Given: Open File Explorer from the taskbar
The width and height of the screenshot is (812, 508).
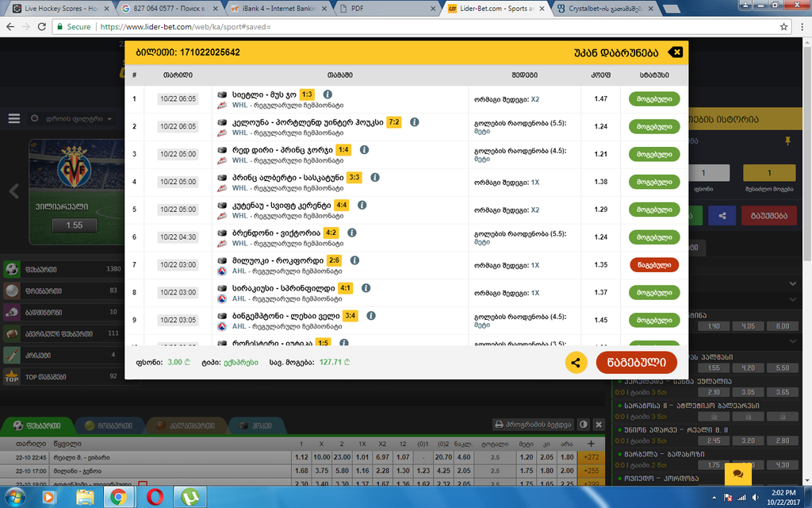Looking at the screenshot, I should coord(85,497).
